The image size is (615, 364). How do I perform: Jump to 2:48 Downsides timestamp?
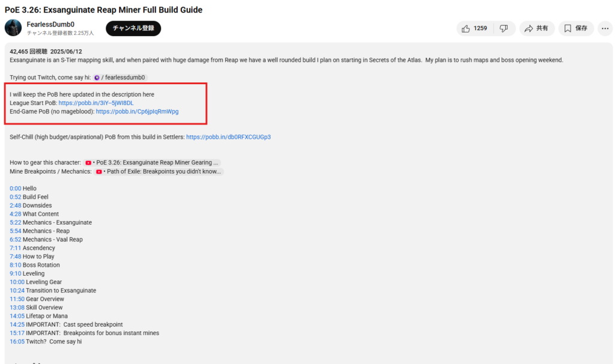click(15, 205)
